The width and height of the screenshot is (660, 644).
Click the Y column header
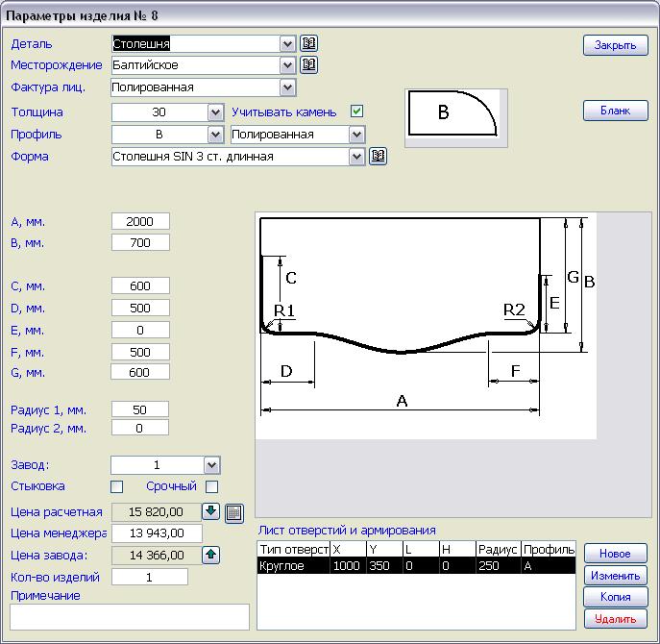pyautogui.click(x=384, y=549)
